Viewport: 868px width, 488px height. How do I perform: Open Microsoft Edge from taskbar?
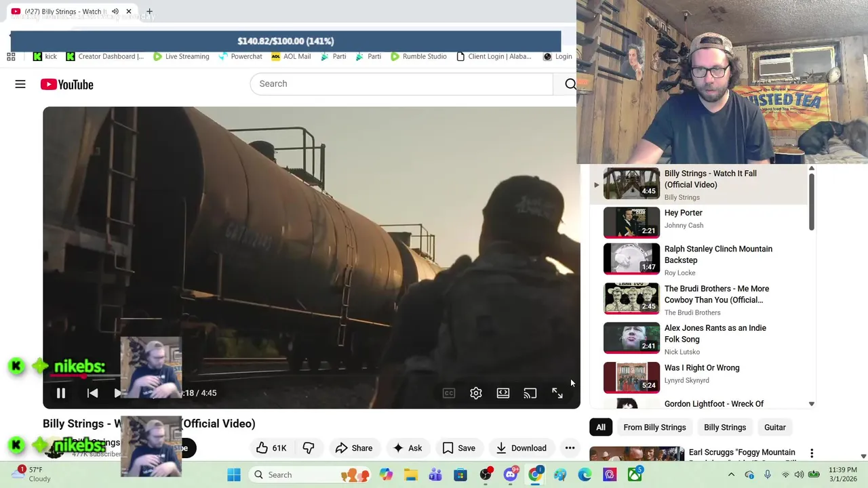pos(585,474)
